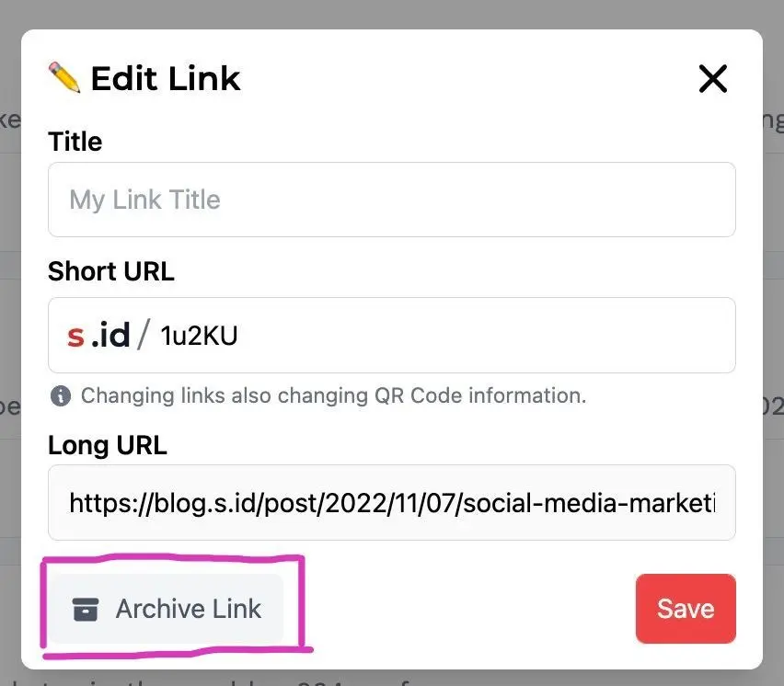The height and width of the screenshot is (686, 784).
Task: Save the edited link
Action: pos(686,609)
